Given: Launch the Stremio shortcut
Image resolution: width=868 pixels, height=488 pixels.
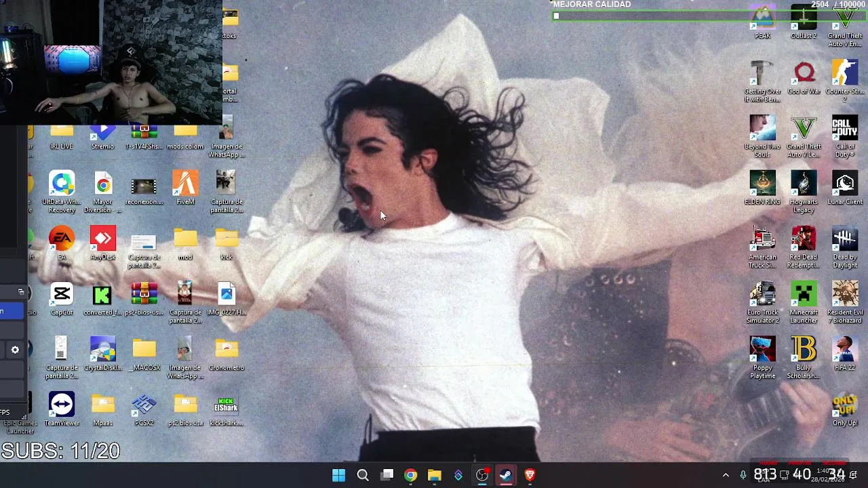Looking at the screenshot, I should (102, 138).
